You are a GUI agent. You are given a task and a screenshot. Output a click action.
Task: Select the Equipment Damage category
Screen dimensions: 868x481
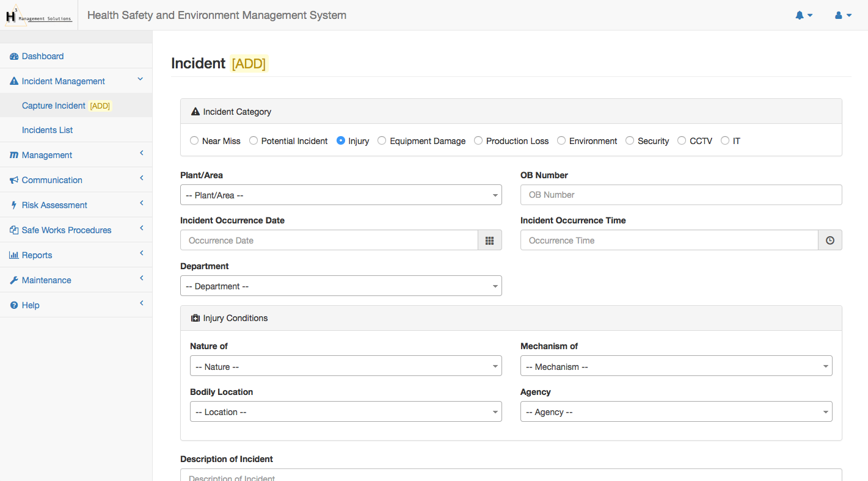(382, 141)
